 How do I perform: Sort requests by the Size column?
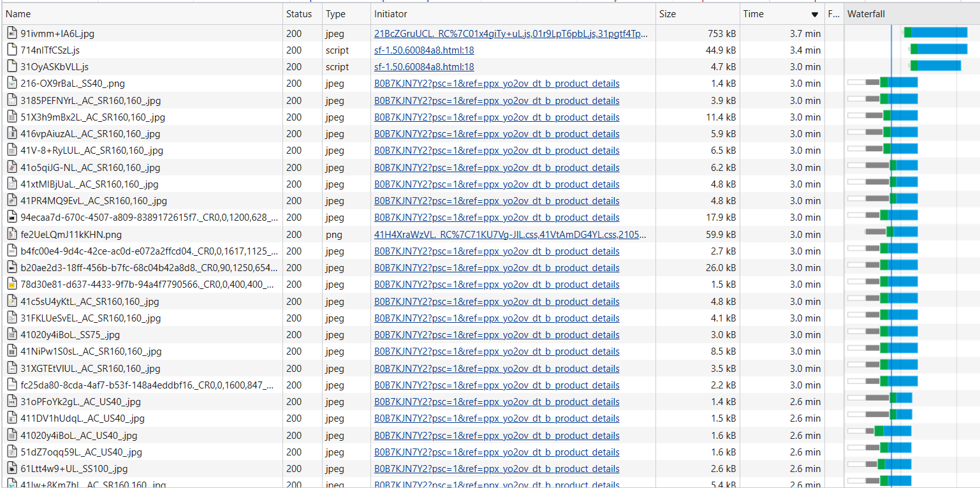tap(666, 13)
